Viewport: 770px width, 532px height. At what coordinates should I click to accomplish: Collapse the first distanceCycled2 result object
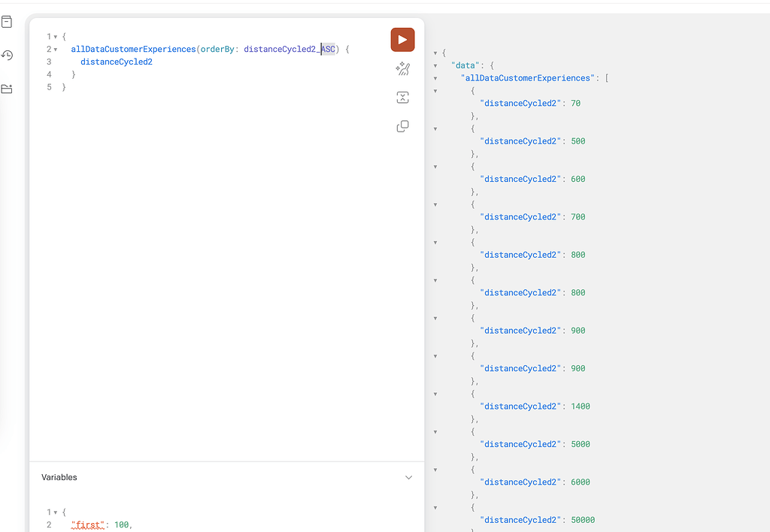[436, 90]
